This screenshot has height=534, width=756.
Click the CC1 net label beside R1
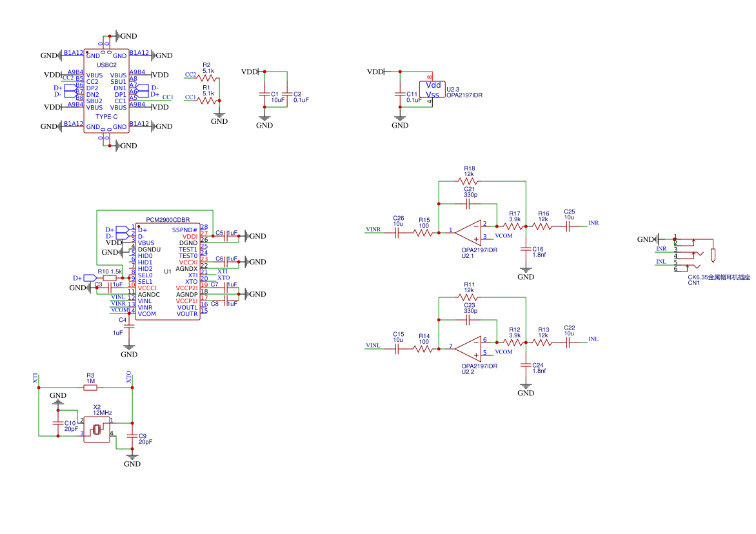tap(190, 97)
